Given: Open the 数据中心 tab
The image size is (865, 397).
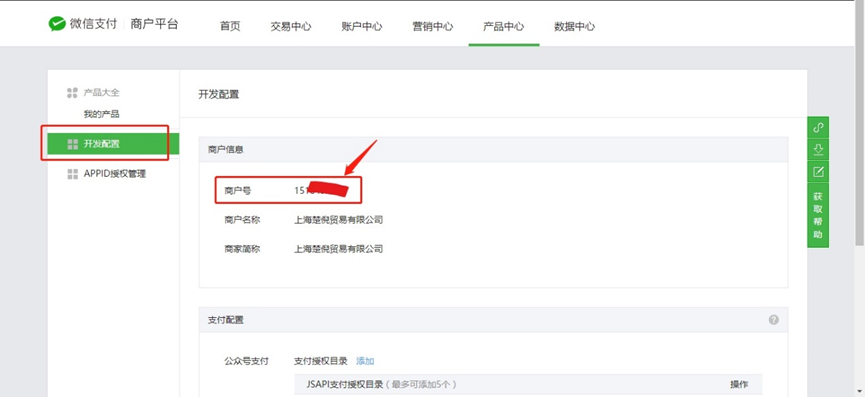Looking at the screenshot, I should [575, 26].
